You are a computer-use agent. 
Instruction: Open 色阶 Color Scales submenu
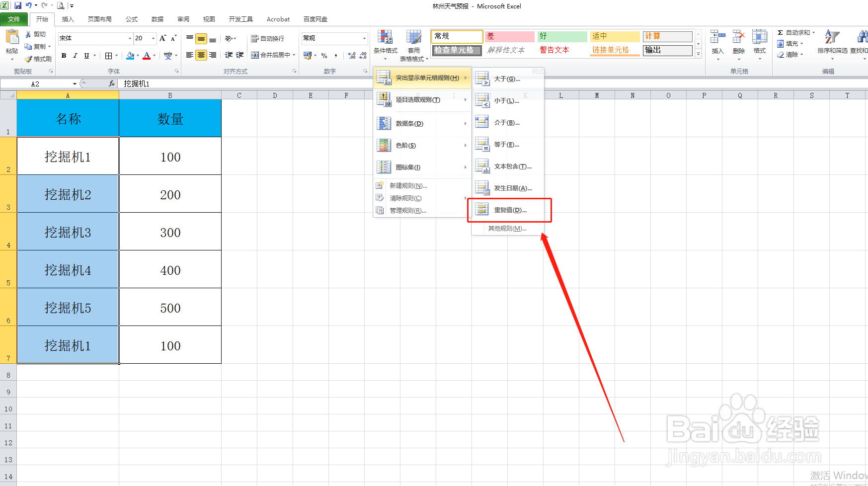click(422, 146)
